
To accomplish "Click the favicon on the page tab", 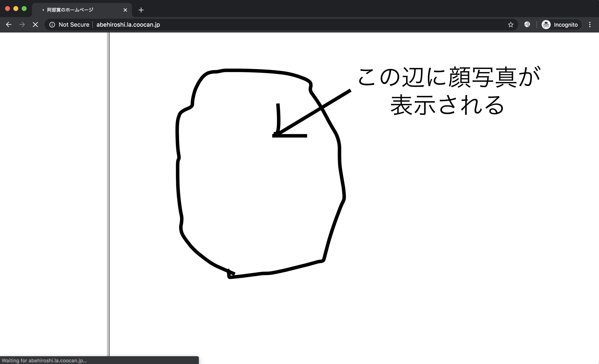I will [x=43, y=10].
